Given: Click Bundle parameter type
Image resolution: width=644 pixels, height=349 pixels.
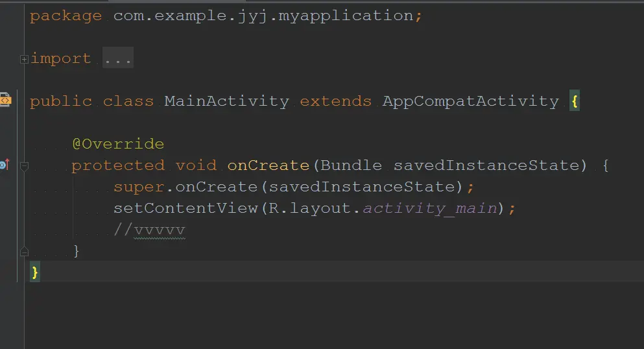Looking at the screenshot, I should coord(351,165).
